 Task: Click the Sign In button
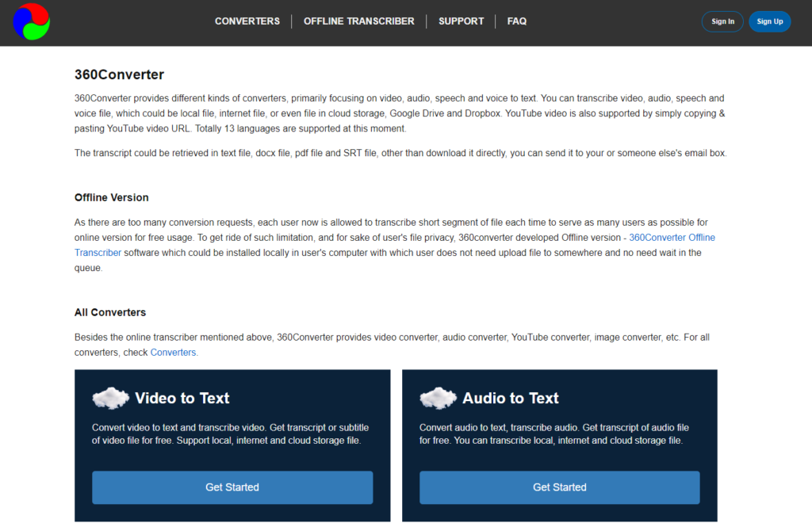coord(722,21)
